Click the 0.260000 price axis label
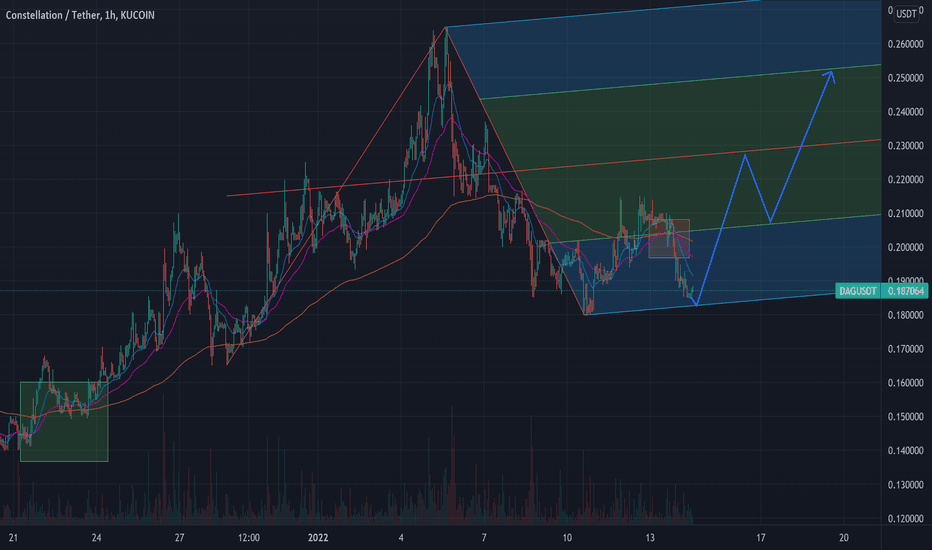Screen dimensions: 932x550 pos(905,44)
